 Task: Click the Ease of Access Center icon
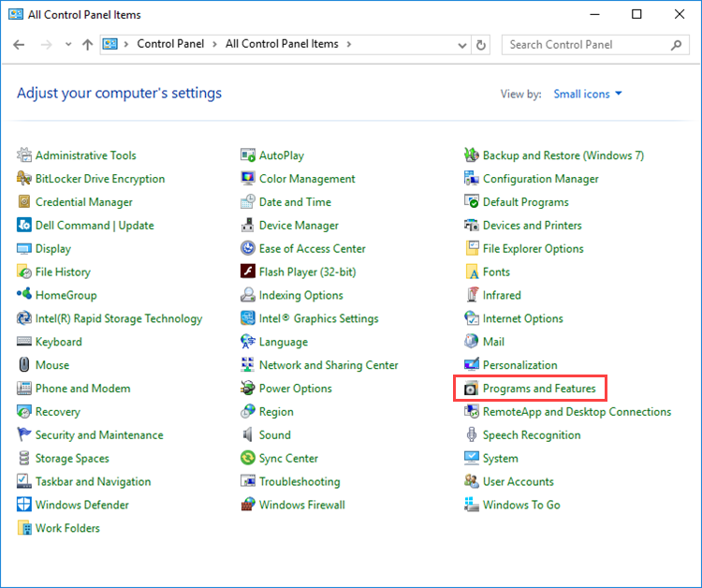pos(248,248)
